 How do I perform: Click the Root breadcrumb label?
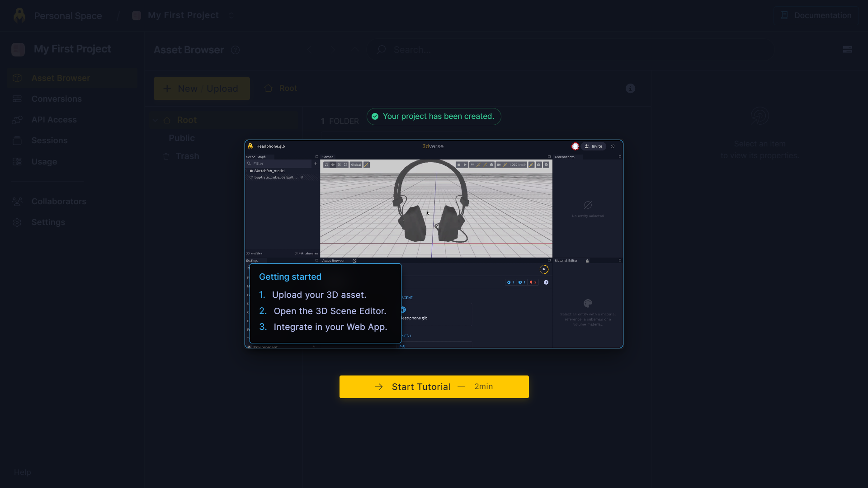click(x=288, y=88)
